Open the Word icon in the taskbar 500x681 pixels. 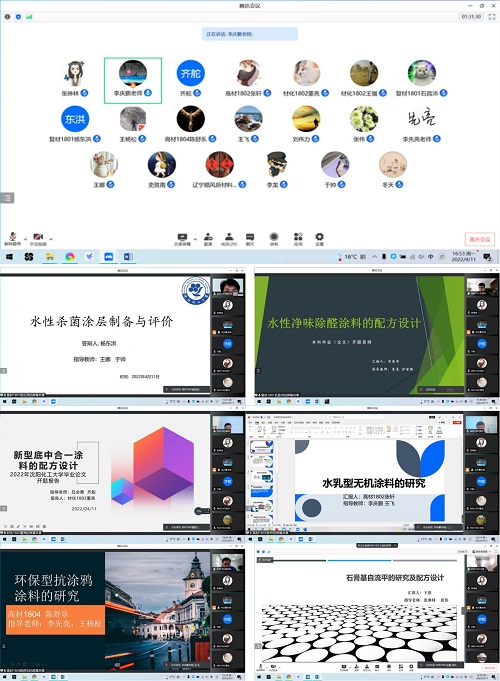[128, 257]
